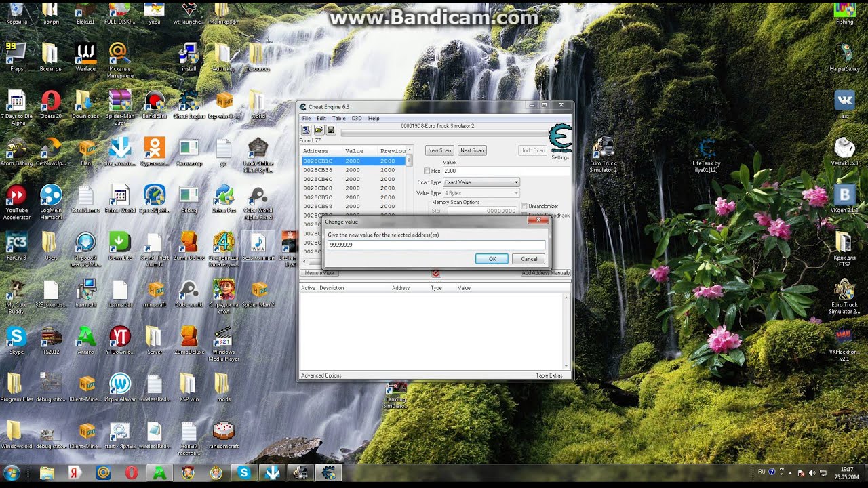Open the Skype desktop shortcut

click(16, 340)
